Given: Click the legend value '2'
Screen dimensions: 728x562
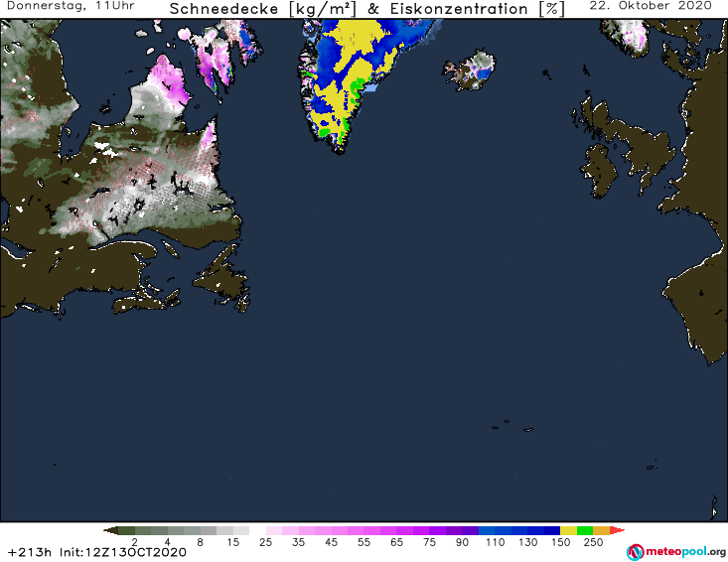Looking at the screenshot, I should pos(135,542).
